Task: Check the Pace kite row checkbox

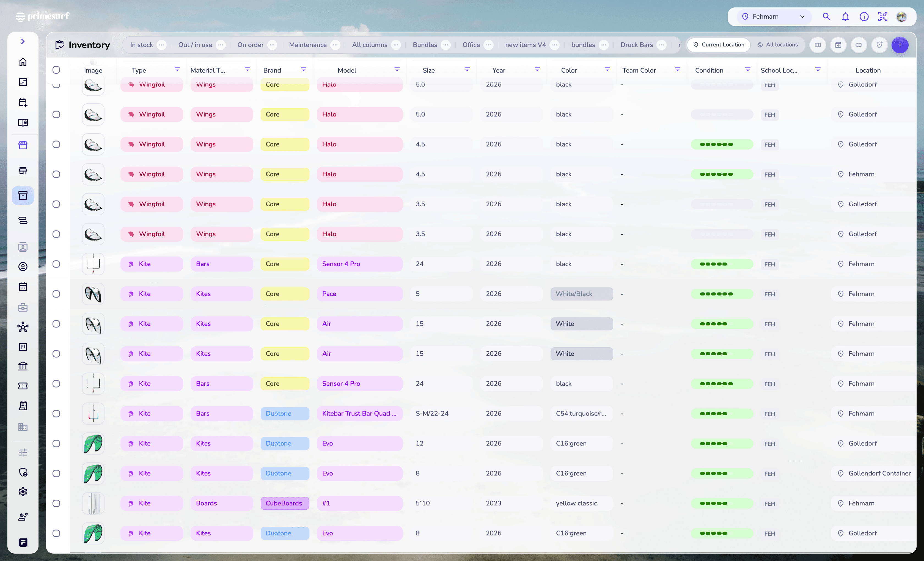Action: point(56,294)
